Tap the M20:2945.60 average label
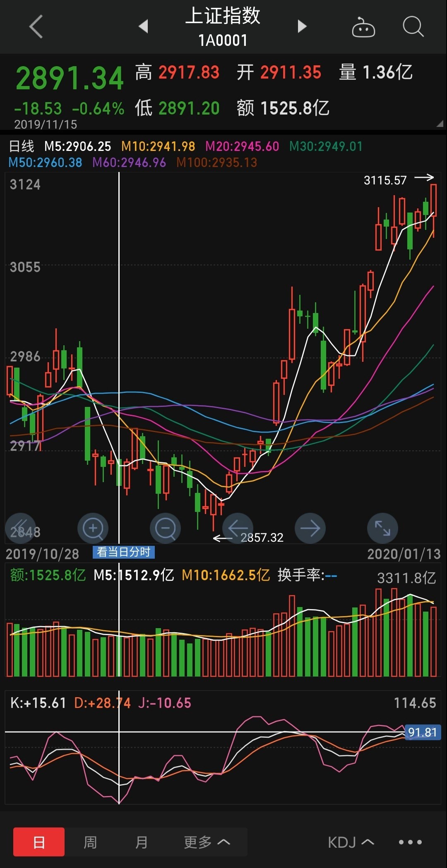 [x=242, y=146]
